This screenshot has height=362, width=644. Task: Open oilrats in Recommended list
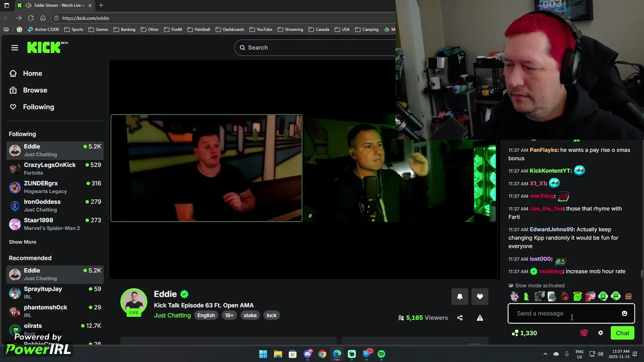pos(55,329)
